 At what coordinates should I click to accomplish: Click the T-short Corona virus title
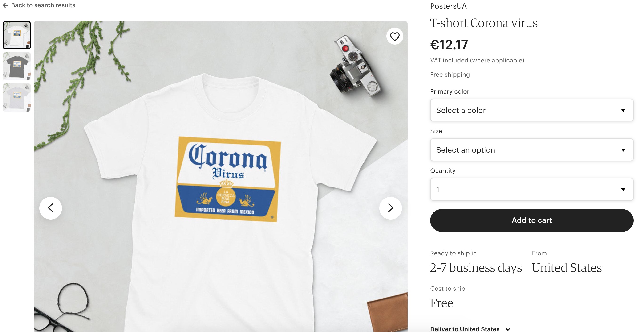coord(484,23)
